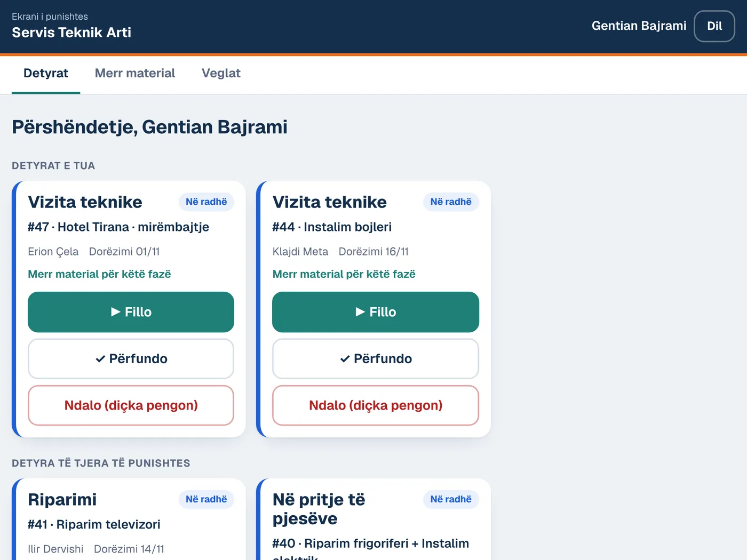Click 'Përshëndetje, Gentian Bajrami' greeting
Viewport: 747px width, 560px height.
tap(149, 127)
